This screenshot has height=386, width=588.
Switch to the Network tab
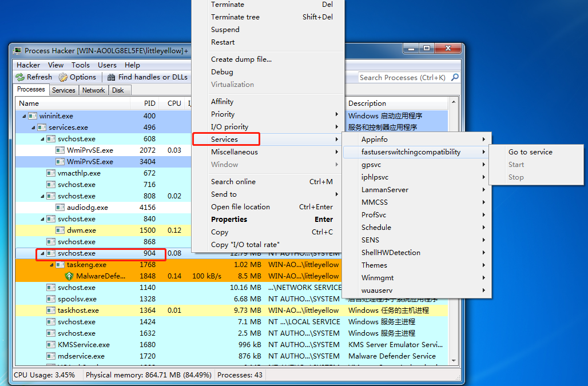93,90
